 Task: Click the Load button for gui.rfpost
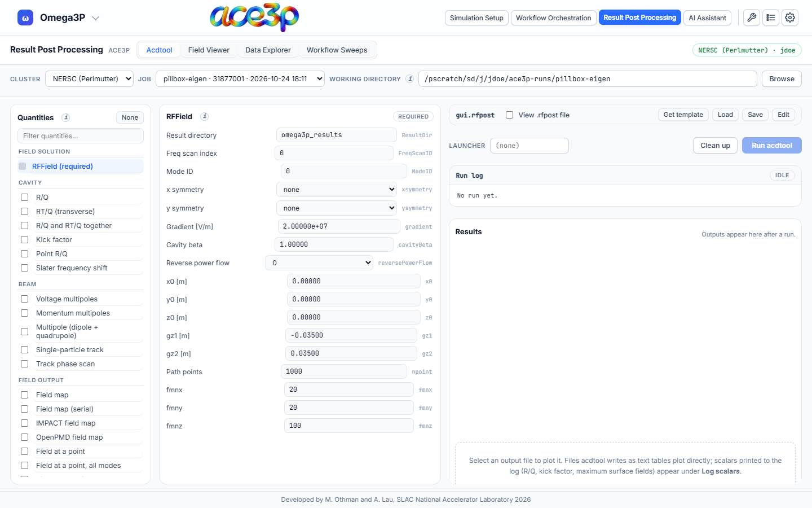[x=725, y=115]
